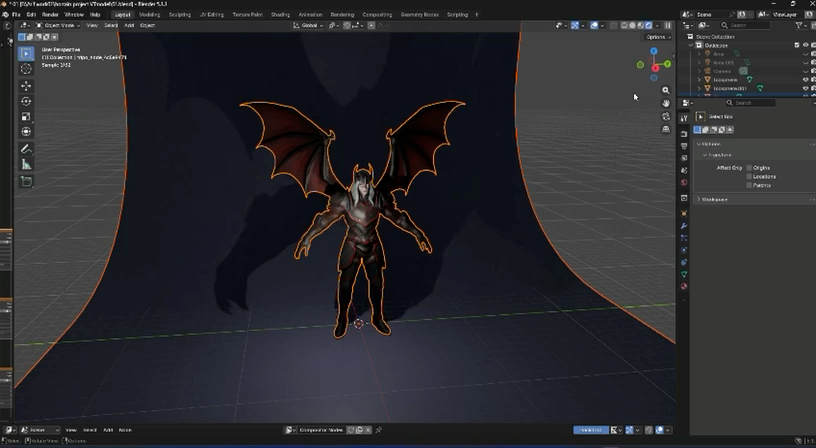Open the World properties tab

coord(684,182)
